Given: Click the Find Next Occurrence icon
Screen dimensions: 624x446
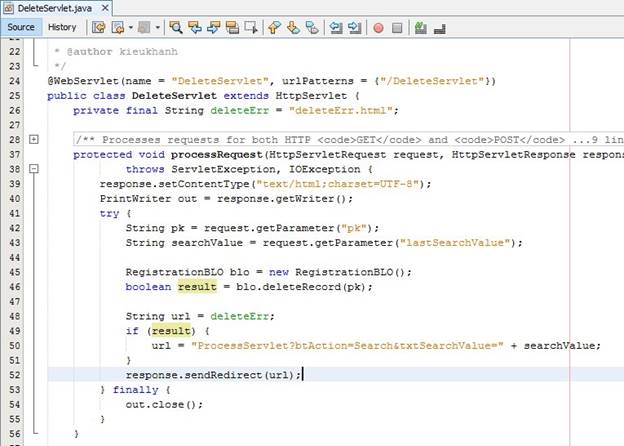Looking at the screenshot, I should 214,27.
